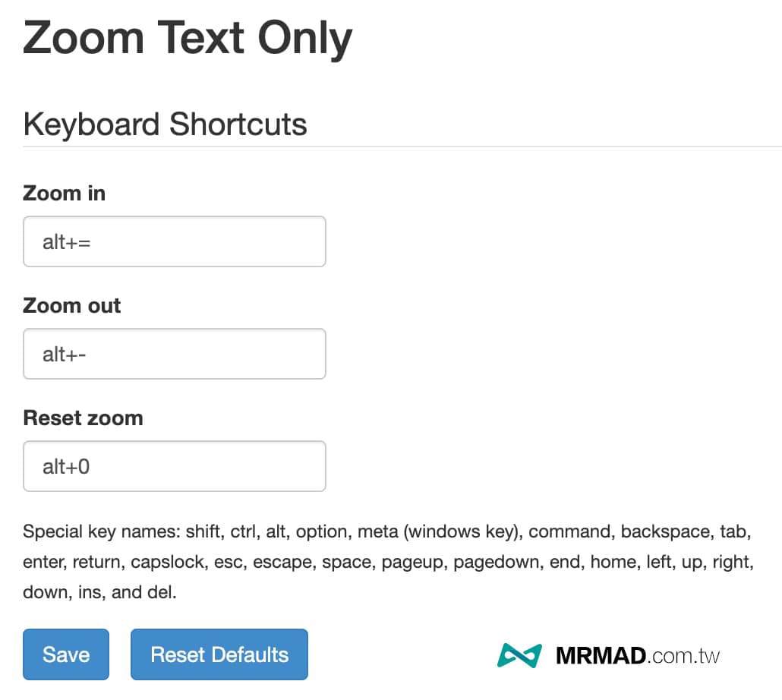
Task: Open the MRMAD.com.tw watermark text
Action: 638,656
